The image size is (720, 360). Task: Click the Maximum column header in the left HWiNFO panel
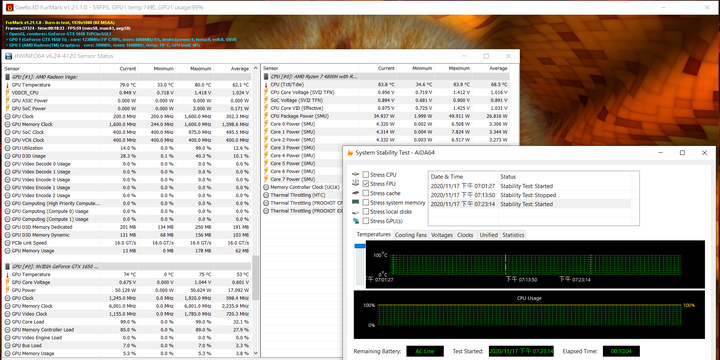click(x=194, y=68)
